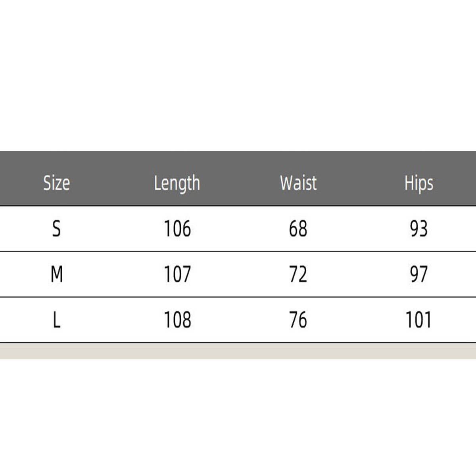Click the white area beneath the beige strip
Screen dimensions: 476x476
click(238, 416)
